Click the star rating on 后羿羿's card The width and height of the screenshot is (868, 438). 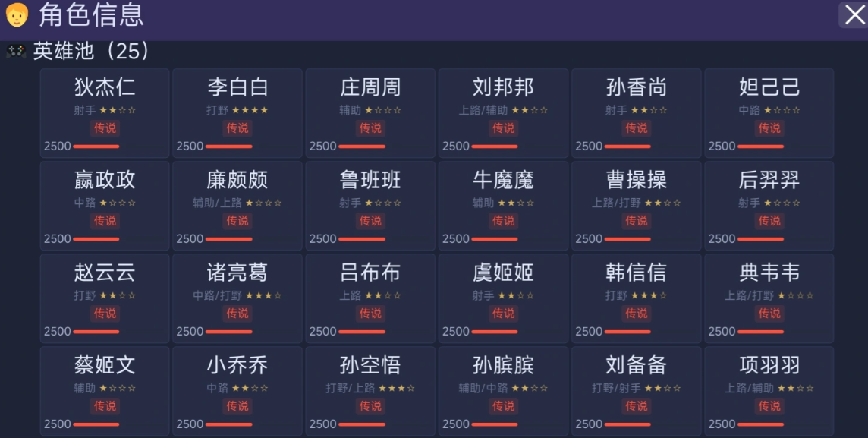click(x=782, y=203)
